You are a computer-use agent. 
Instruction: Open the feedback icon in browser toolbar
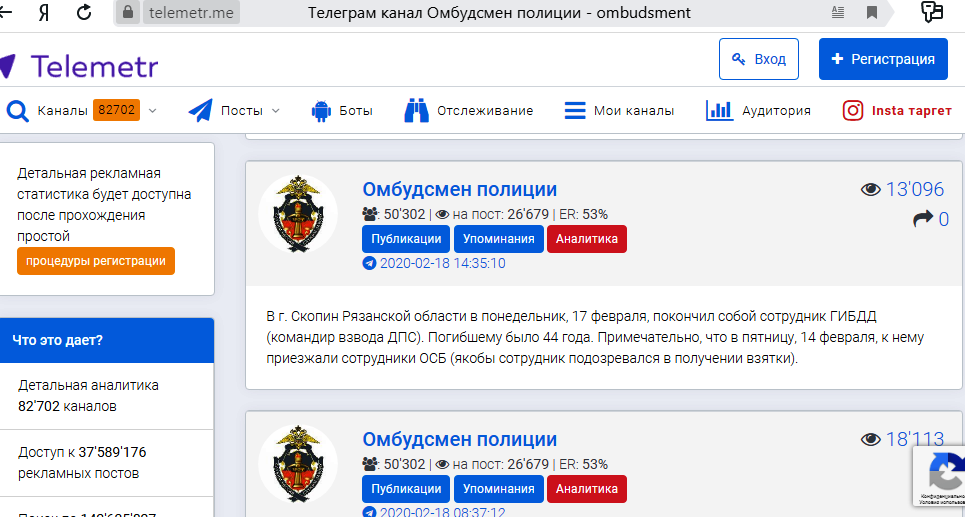pyautogui.click(x=932, y=12)
